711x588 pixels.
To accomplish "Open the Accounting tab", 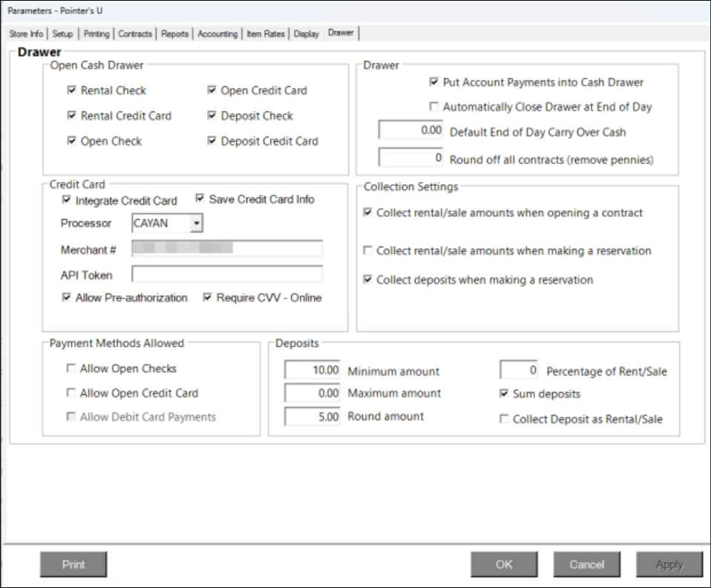I will click(x=217, y=34).
